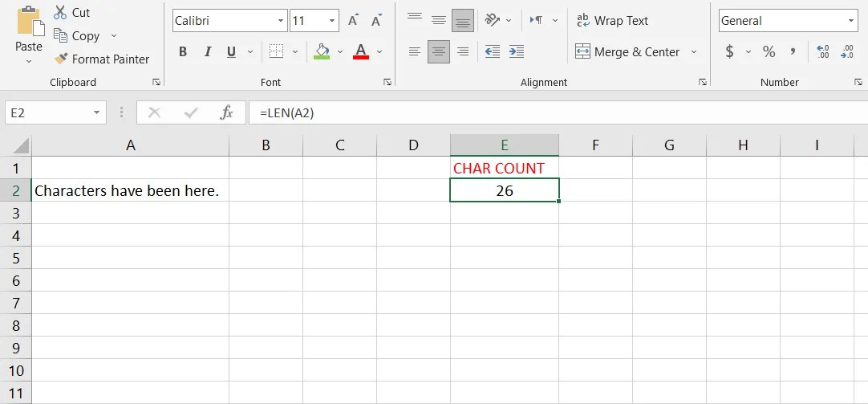The width and height of the screenshot is (868, 404).
Task: Apply red font color
Action: [361, 51]
